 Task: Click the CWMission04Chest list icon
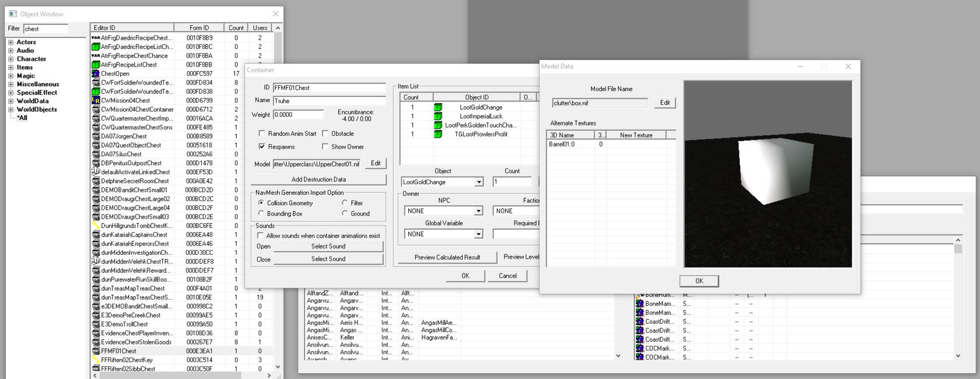(96, 100)
